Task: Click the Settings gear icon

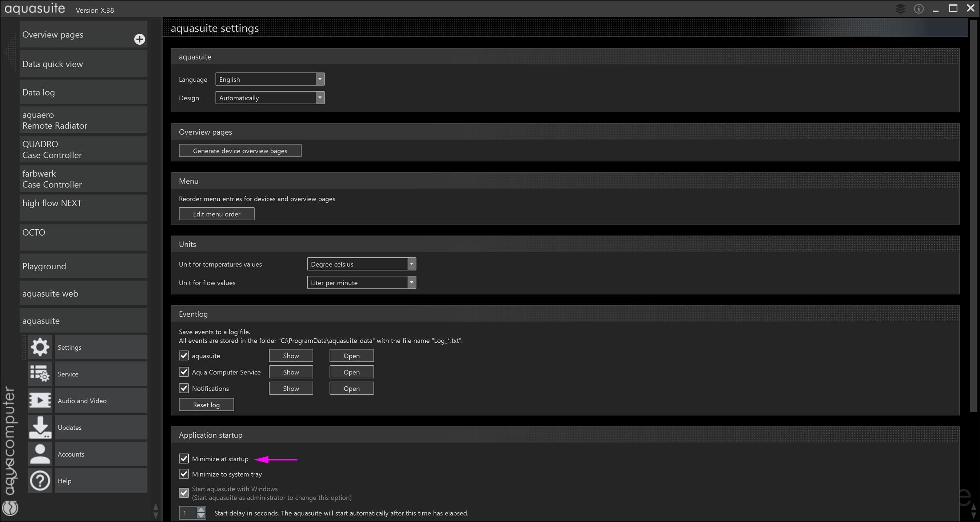Action: [40, 347]
